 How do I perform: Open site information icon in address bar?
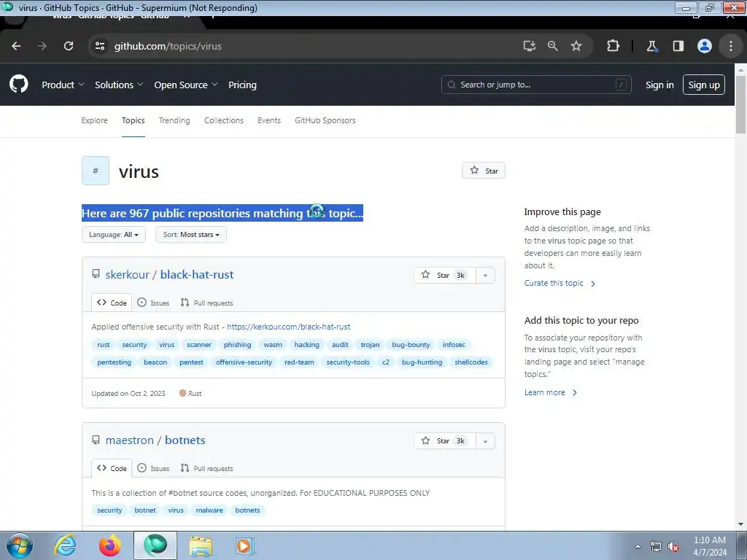tap(99, 46)
